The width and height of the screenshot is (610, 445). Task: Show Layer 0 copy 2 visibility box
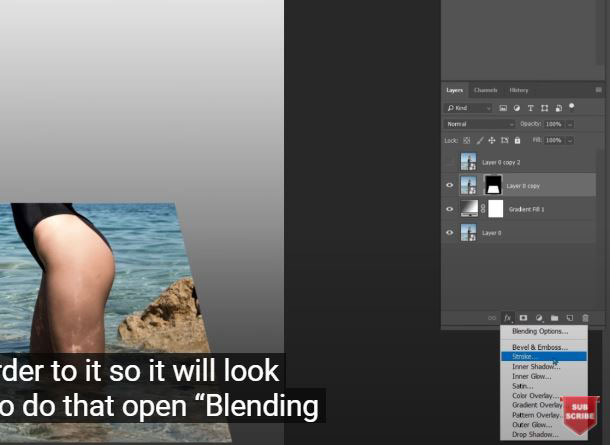pos(450,162)
